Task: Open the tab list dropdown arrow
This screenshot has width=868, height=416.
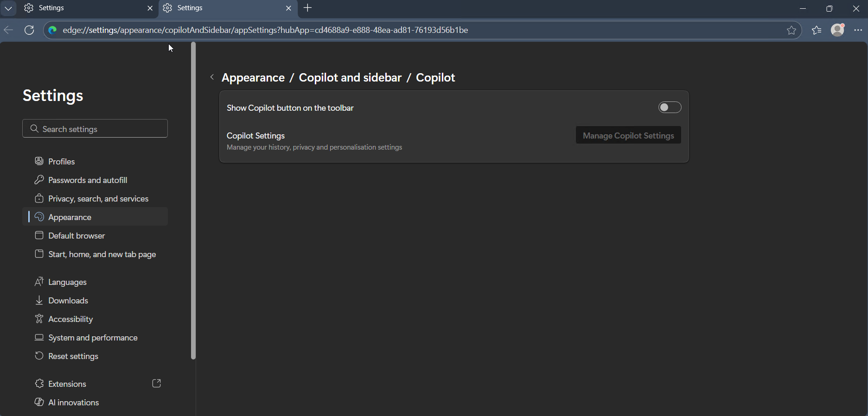Action: 8,8
